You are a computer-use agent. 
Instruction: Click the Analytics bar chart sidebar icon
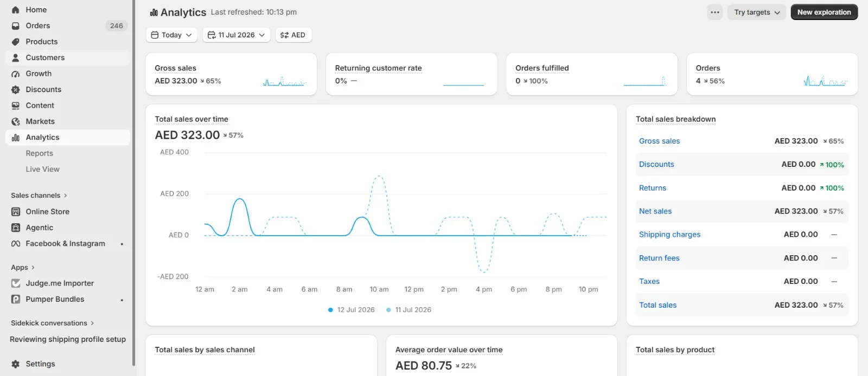pyautogui.click(x=16, y=138)
